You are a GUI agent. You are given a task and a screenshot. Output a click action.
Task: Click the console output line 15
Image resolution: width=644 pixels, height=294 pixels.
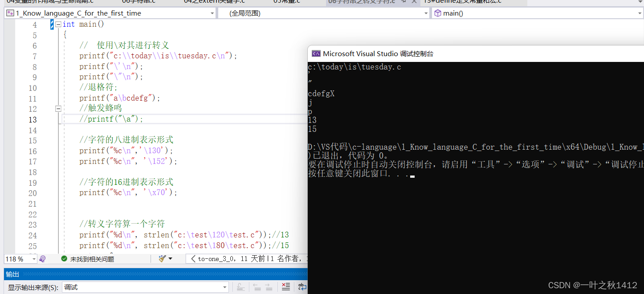point(312,129)
